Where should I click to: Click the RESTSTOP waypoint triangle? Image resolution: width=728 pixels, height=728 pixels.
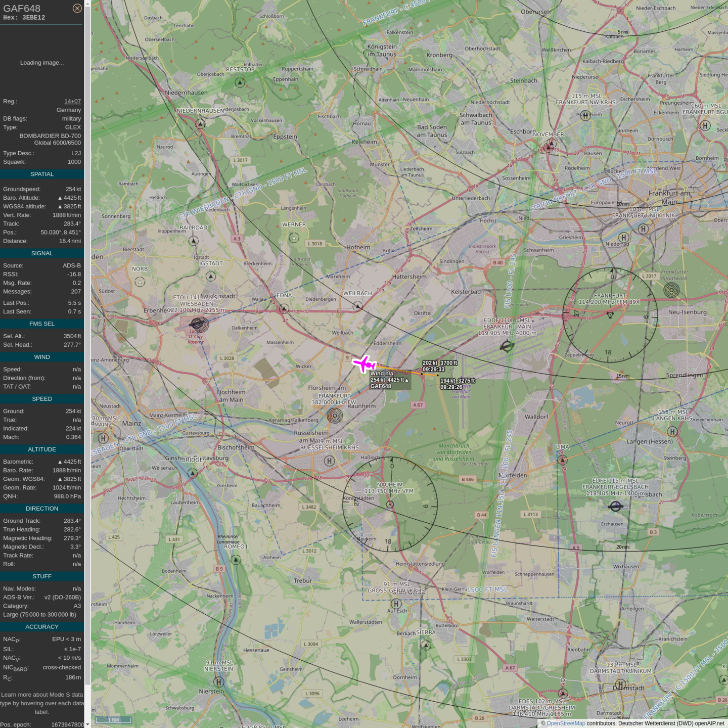[240, 82]
